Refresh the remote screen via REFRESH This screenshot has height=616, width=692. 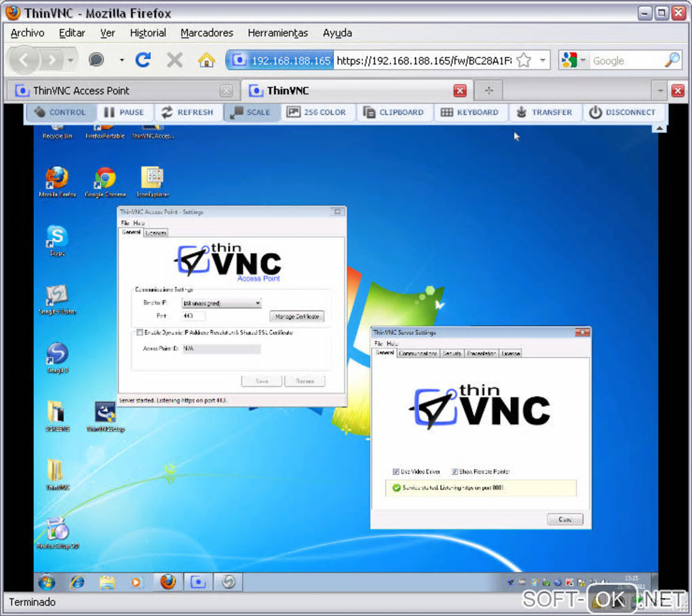187,113
